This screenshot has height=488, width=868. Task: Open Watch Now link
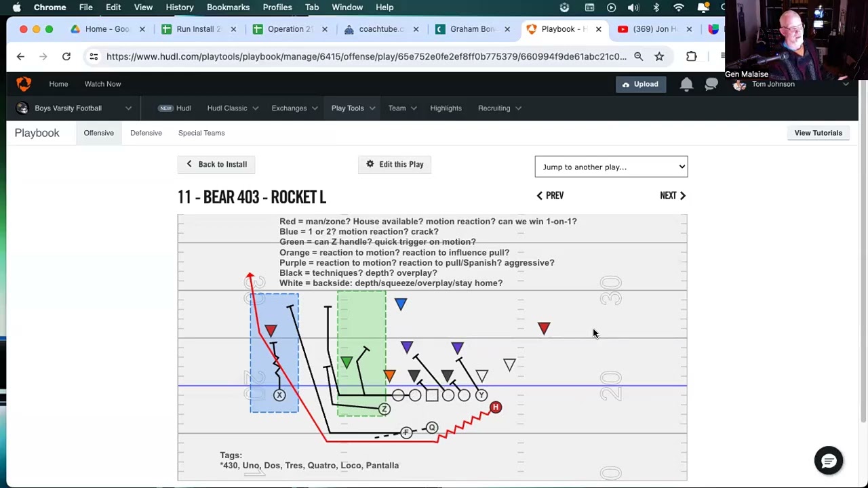[x=102, y=84]
